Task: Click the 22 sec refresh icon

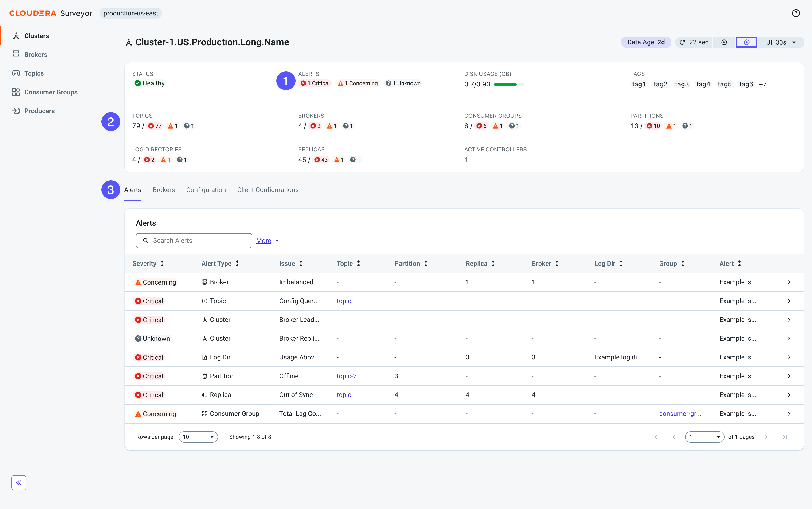Action: pos(682,42)
